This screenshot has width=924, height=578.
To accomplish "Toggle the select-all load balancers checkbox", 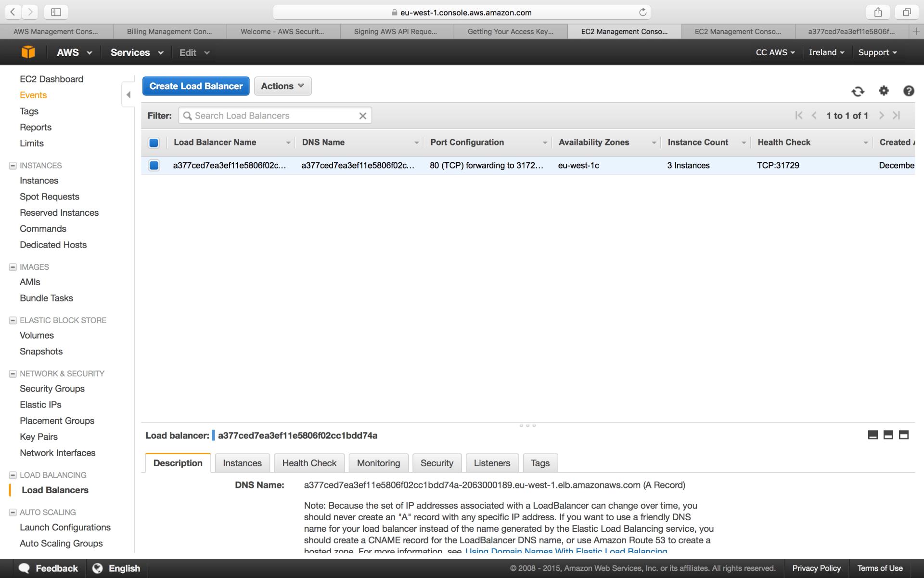I will [154, 143].
